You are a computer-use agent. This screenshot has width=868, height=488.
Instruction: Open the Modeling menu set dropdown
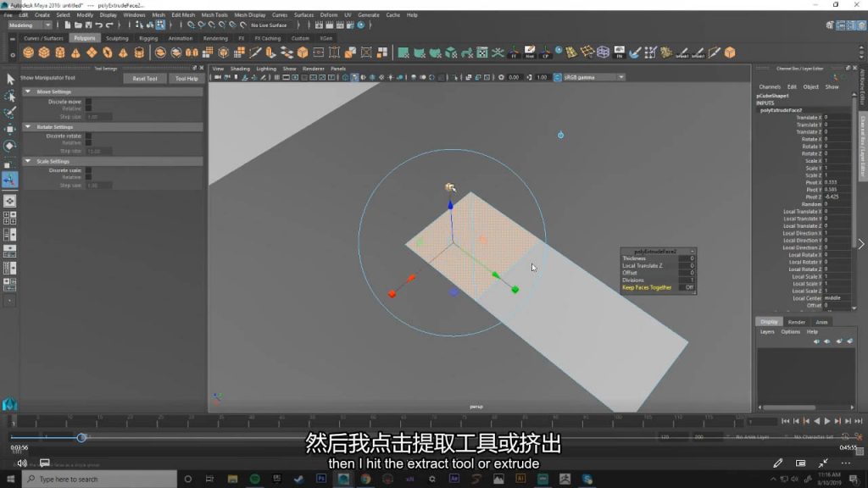click(x=30, y=25)
